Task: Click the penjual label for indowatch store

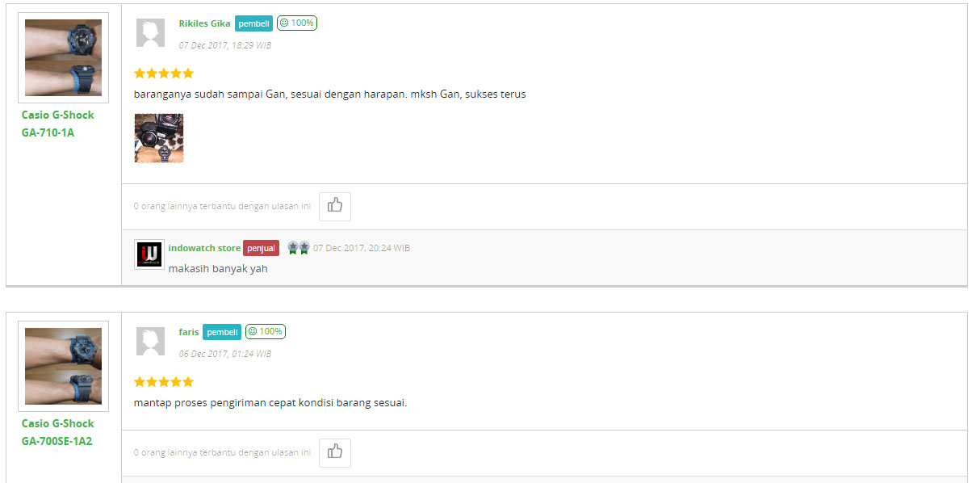Action: [261, 248]
